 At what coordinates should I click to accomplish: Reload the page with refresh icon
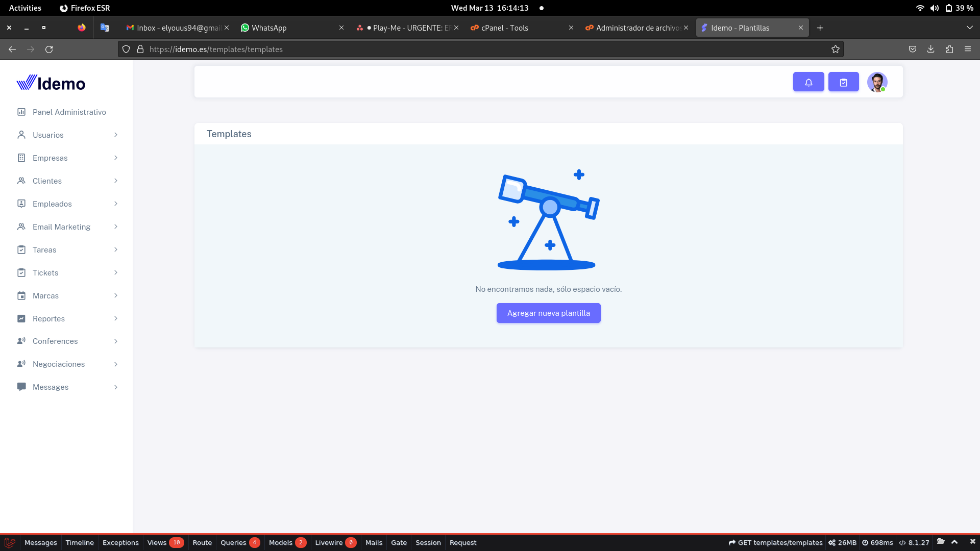click(49, 49)
